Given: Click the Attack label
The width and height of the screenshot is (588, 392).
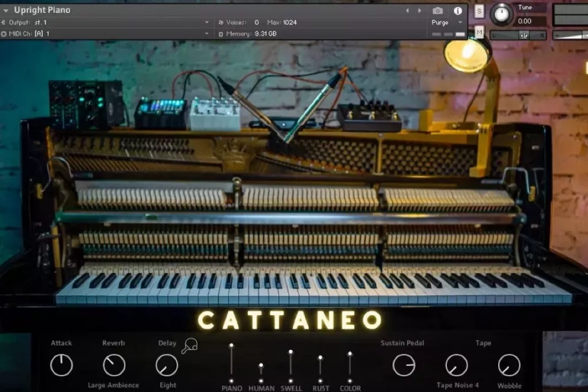Looking at the screenshot, I should pyautogui.click(x=61, y=343).
